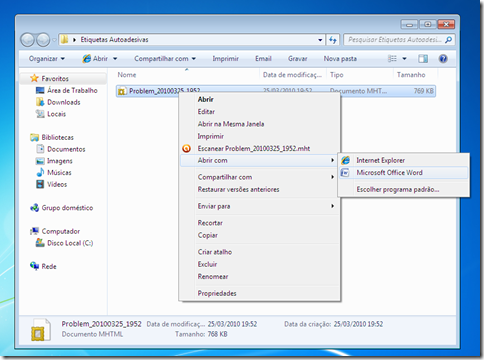Click the Email toolbar button

[x=263, y=59]
